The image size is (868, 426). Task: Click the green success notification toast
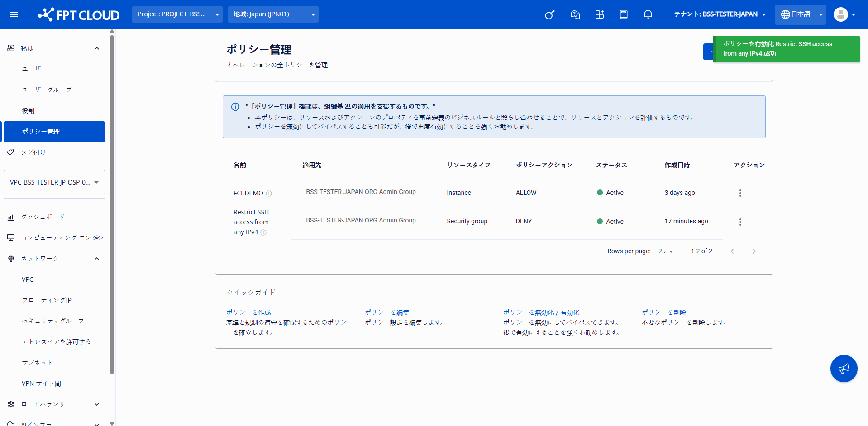786,49
